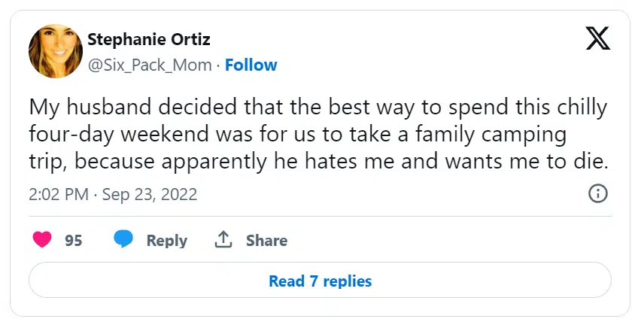
Task: Click the share upload arrow icon
Action: coord(223,240)
